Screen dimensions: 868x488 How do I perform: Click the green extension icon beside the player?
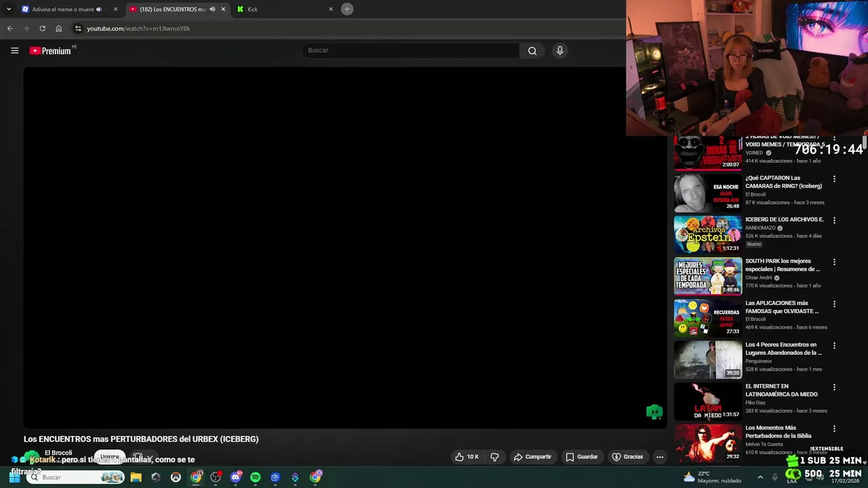pos(654,411)
